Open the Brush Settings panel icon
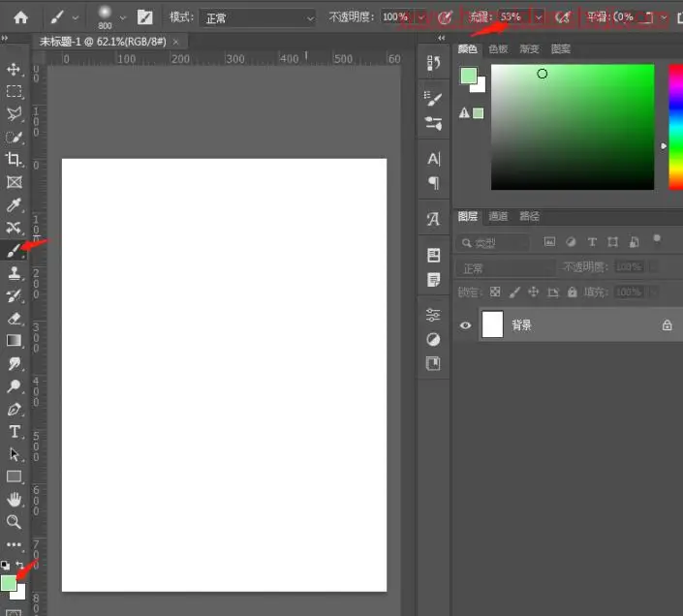Viewport: 683px width, 616px height. pyautogui.click(x=433, y=123)
